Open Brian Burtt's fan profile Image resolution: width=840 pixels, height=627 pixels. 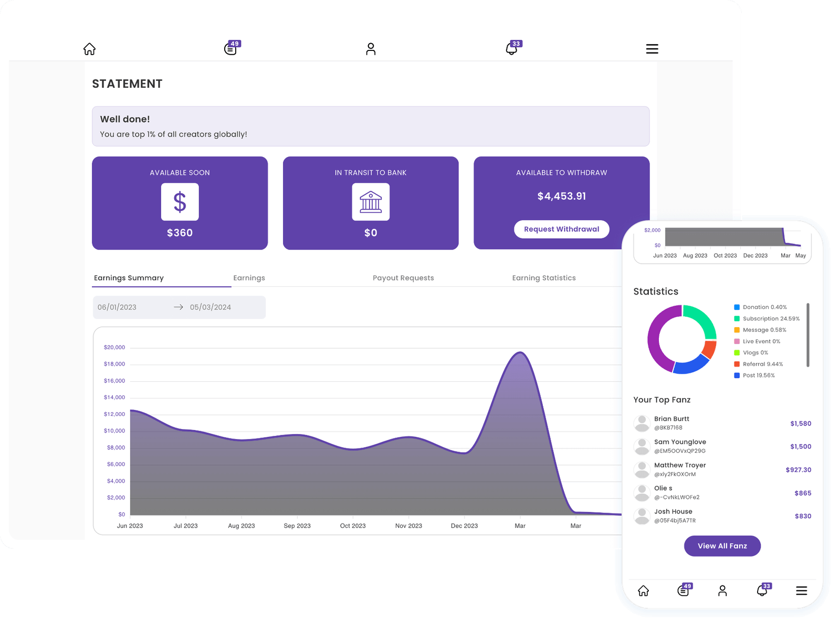[x=672, y=423]
